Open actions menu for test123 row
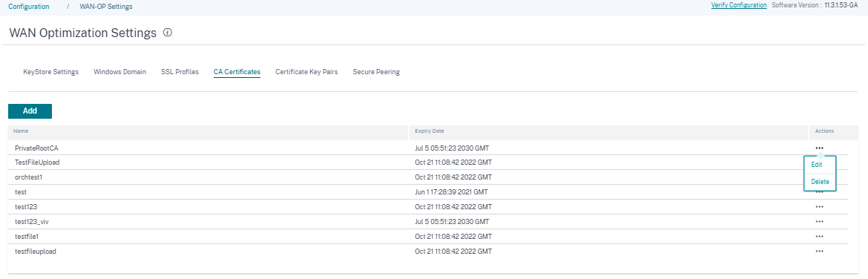This screenshot has height=279, width=868. [819, 207]
